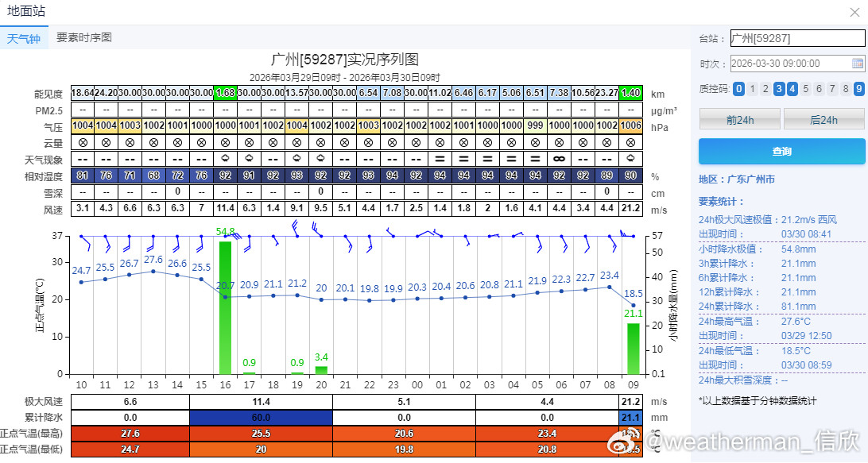The height and width of the screenshot is (463, 868).
Task: Select the green 1.68 visibility cell
Action: [x=225, y=93]
